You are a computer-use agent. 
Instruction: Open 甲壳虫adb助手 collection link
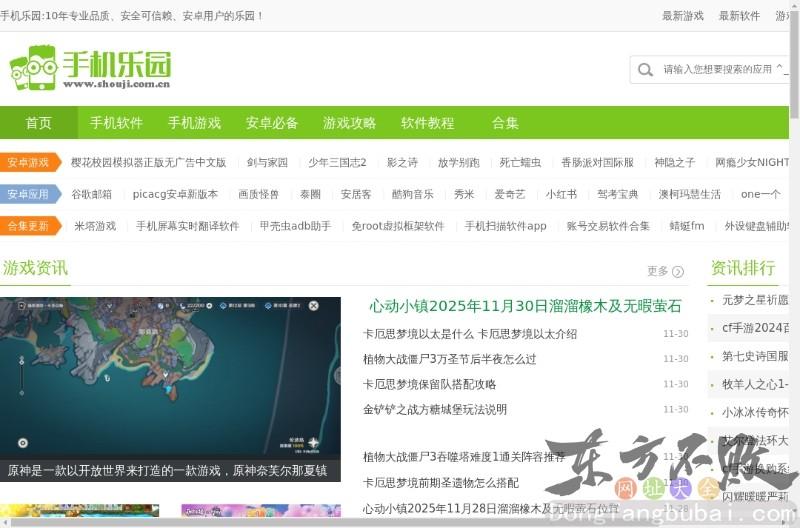click(295, 226)
